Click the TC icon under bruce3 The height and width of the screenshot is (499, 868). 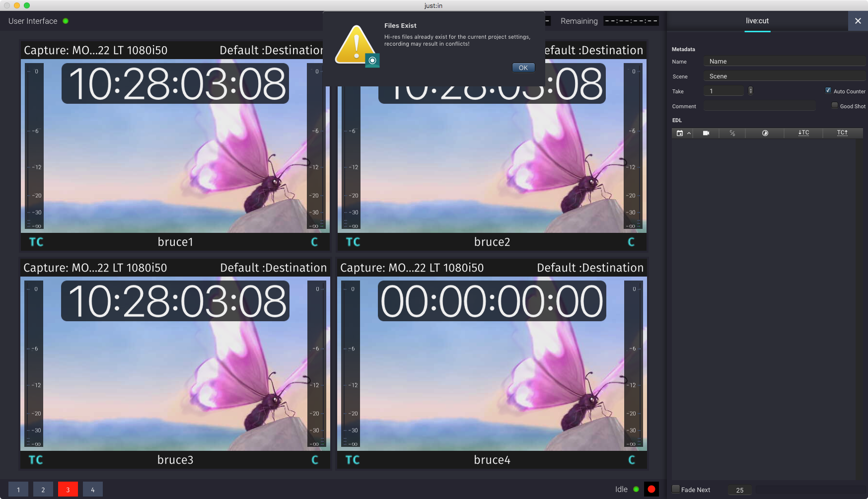click(x=36, y=460)
